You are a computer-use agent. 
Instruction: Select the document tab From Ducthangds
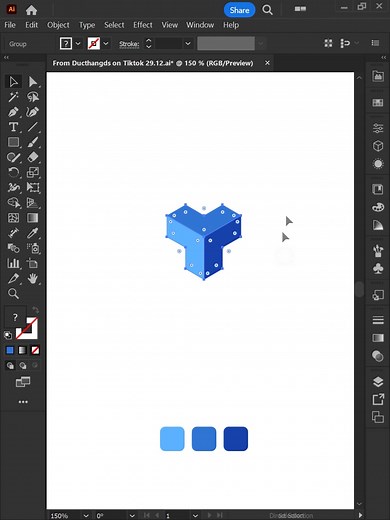pyautogui.click(x=153, y=63)
